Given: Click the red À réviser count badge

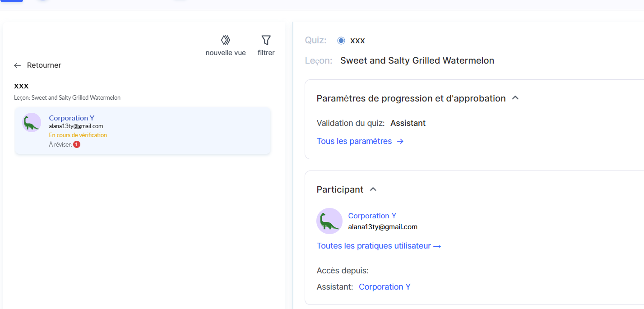Looking at the screenshot, I should point(77,145).
